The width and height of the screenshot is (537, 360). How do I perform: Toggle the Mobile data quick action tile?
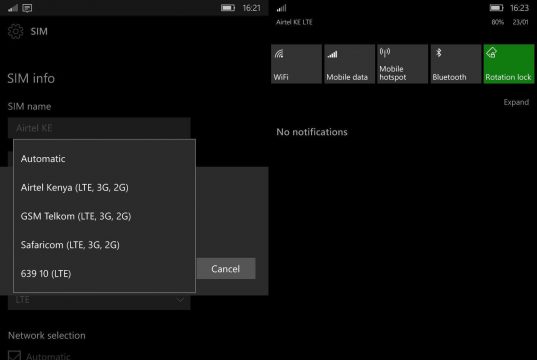coord(349,64)
